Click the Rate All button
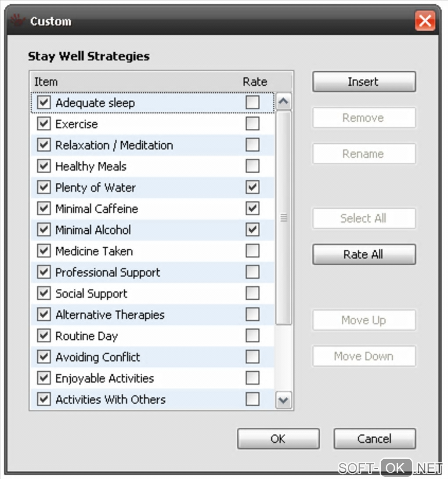The image size is (448, 479). click(364, 254)
